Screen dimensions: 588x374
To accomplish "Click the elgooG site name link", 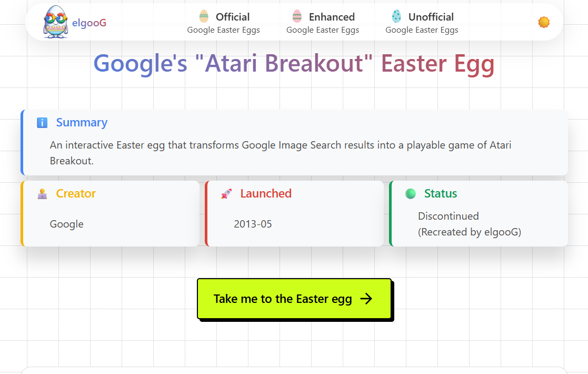I will 89,23.
